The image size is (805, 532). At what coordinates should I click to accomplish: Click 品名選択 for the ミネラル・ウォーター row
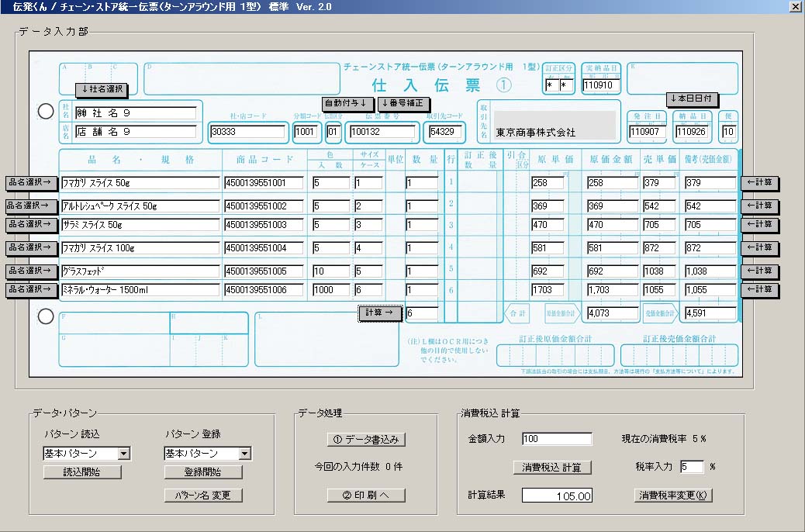pyautogui.click(x=32, y=289)
